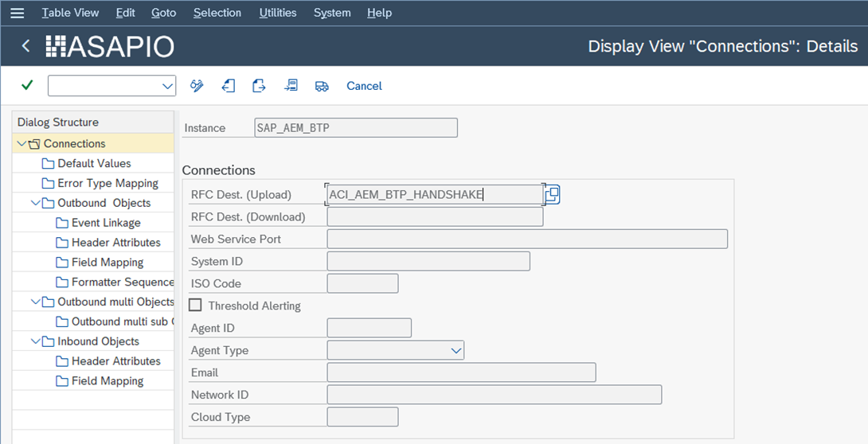Open the hamburger main menu

point(18,13)
